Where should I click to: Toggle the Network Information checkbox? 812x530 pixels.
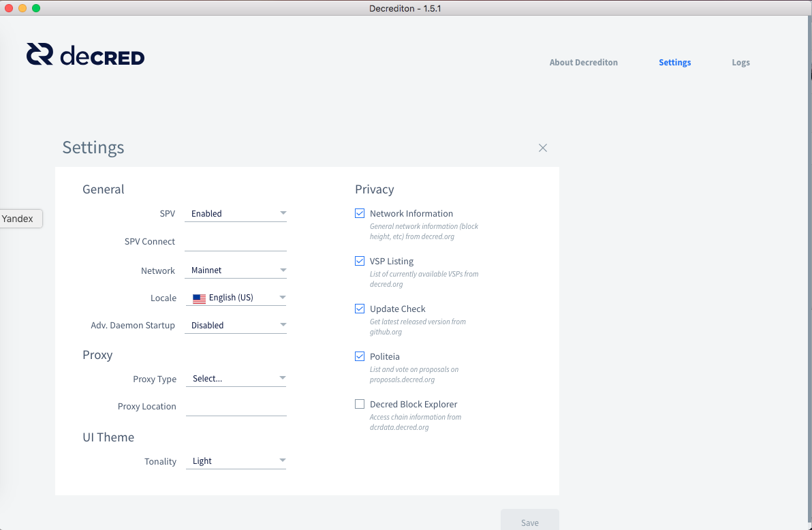coord(360,213)
